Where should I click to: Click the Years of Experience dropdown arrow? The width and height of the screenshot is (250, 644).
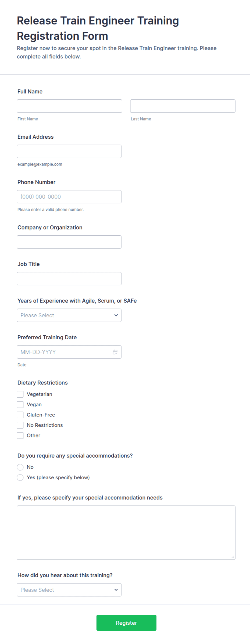(116, 315)
